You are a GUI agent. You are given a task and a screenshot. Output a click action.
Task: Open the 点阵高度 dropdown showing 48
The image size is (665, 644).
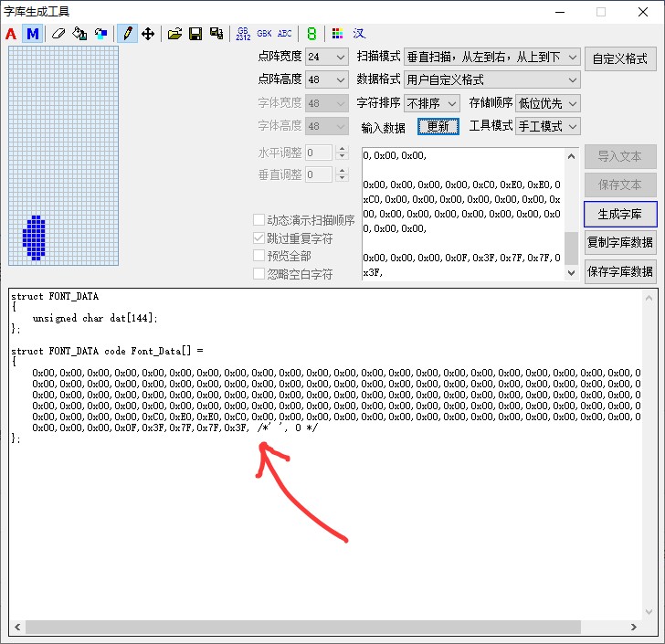click(x=327, y=79)
